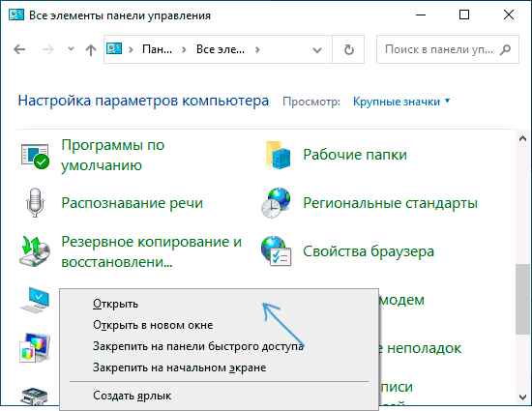Click the scrollbar up arrow

point(523,138)
